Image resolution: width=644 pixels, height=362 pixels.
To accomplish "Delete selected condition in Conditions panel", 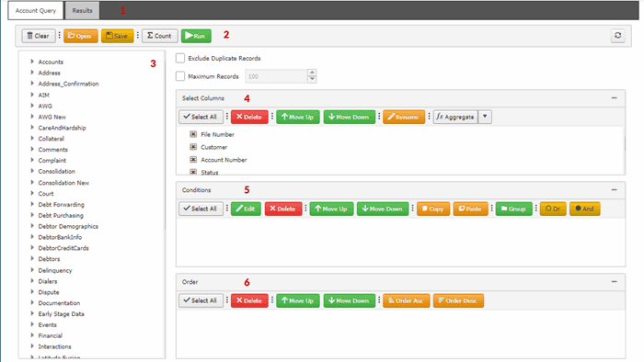I will pyautogui.click(x=283, y=209).
